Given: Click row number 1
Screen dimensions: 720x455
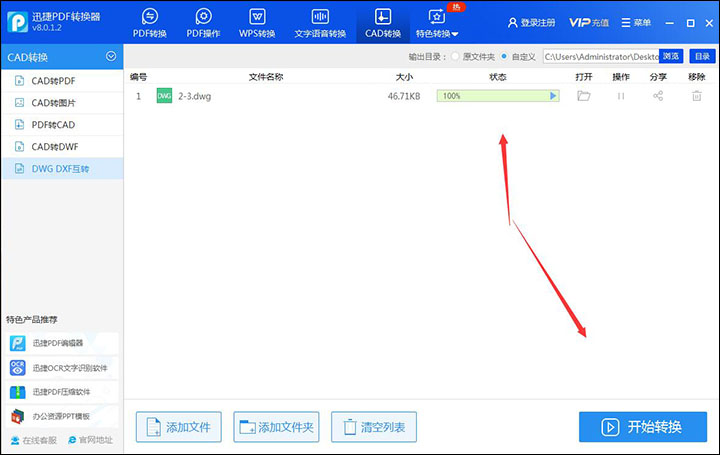Looking at the screenshot, I should click(138, 96).
